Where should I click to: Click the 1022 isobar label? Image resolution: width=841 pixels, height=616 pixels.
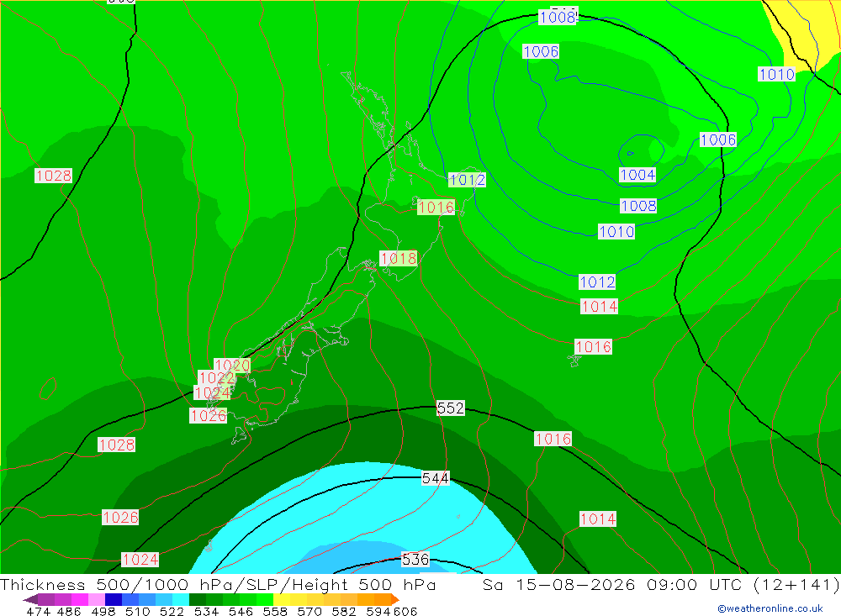pos(217,378)
